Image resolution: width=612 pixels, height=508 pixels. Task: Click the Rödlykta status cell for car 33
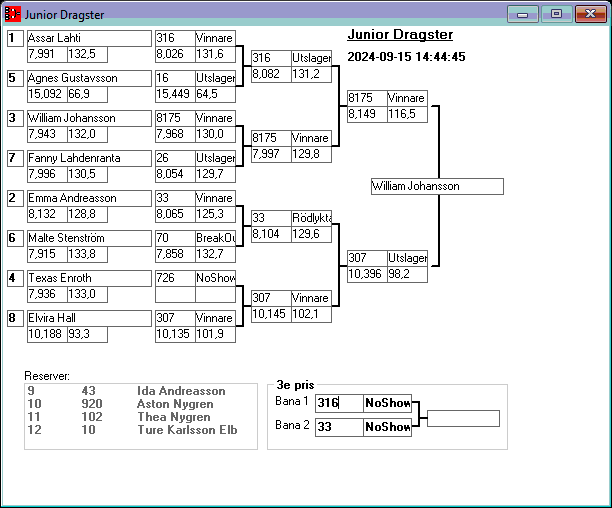point(311,218)
